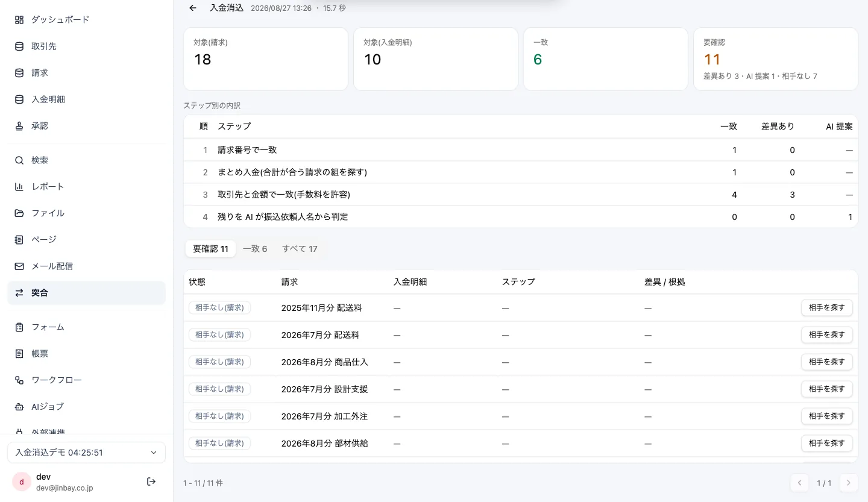
Task: Select the 請求番号で一致 step row
Action: (521, 150)
